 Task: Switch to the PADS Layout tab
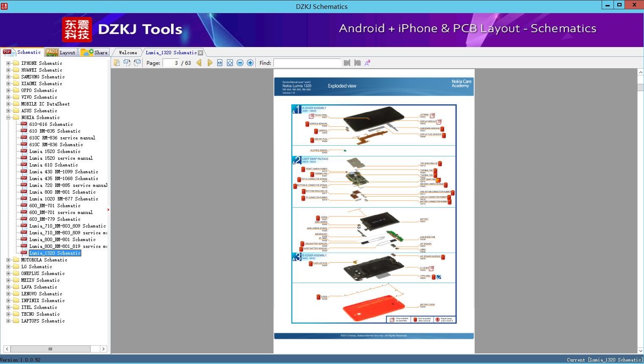tap(61, 53)
